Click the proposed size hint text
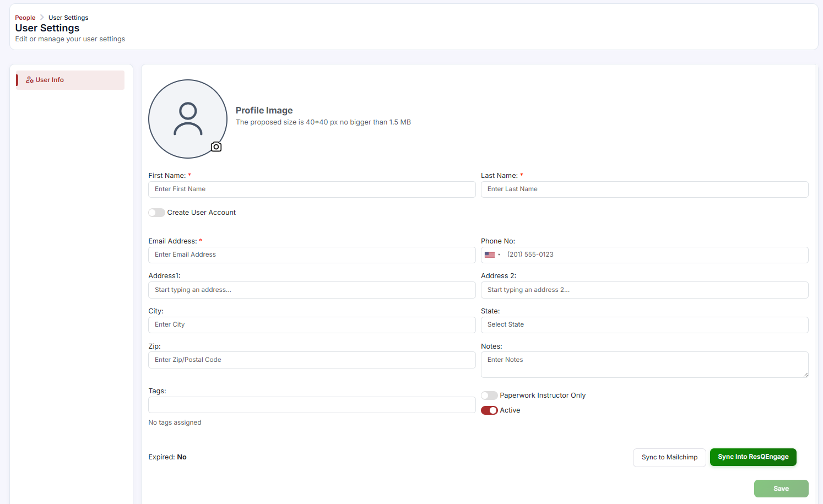Image resolution: width=823 pixels, height=504 pixels. pyautogui.click(x=323, y=122)
